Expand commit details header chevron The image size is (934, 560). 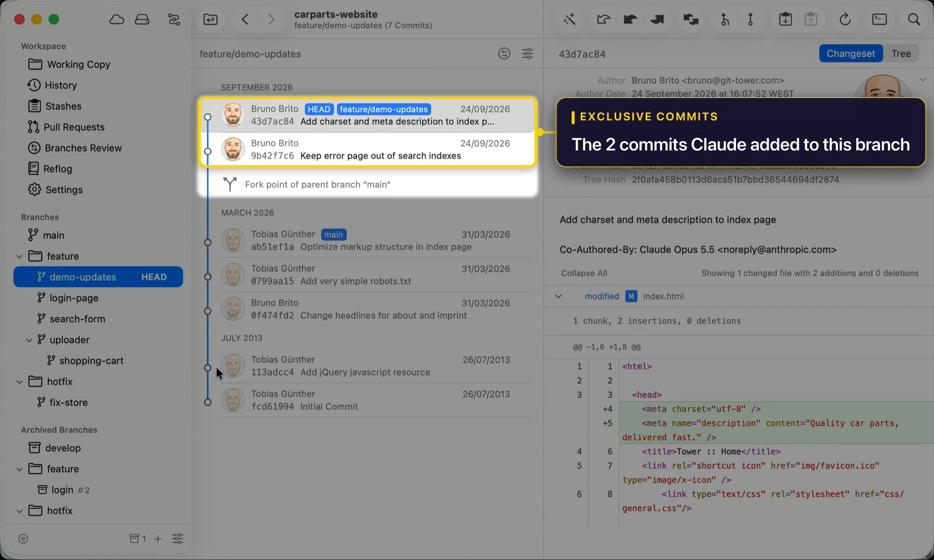tap(923, 80)
